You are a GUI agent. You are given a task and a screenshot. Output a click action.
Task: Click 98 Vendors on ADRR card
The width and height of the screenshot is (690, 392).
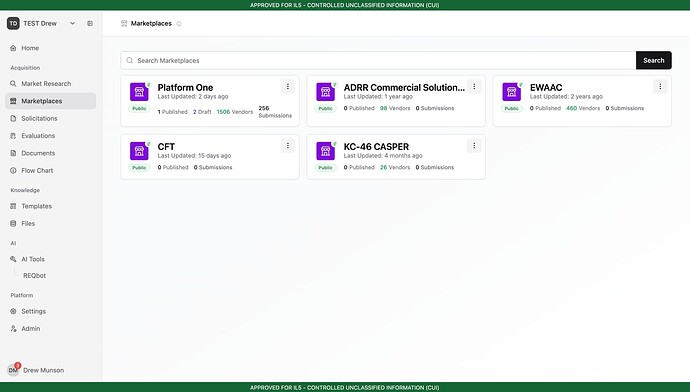395,108
